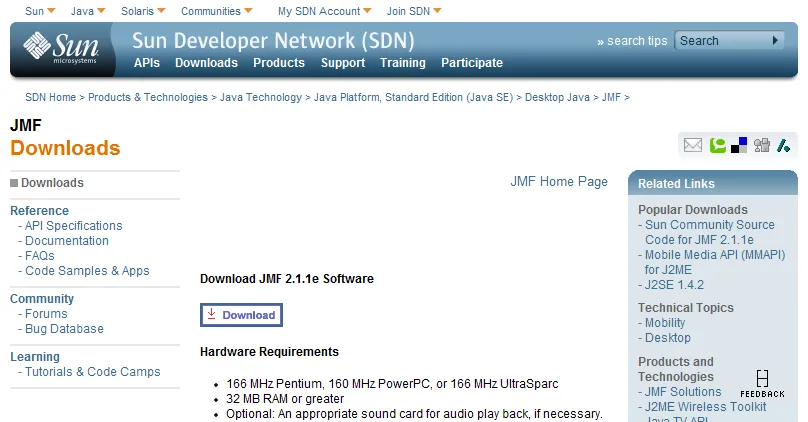
Task: Open Bug Database sidebar link
Action: pos(64,329)
